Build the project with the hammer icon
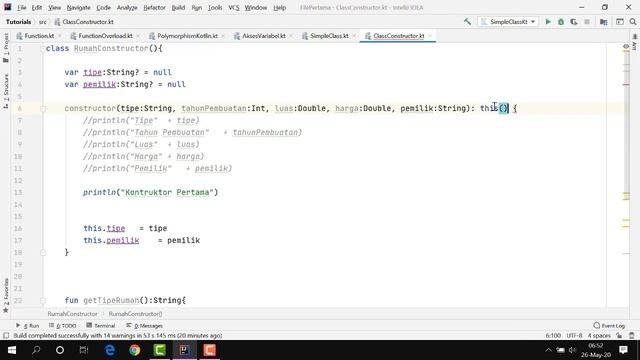Screen dimensions: 640x360 click(x=467, y=22)
